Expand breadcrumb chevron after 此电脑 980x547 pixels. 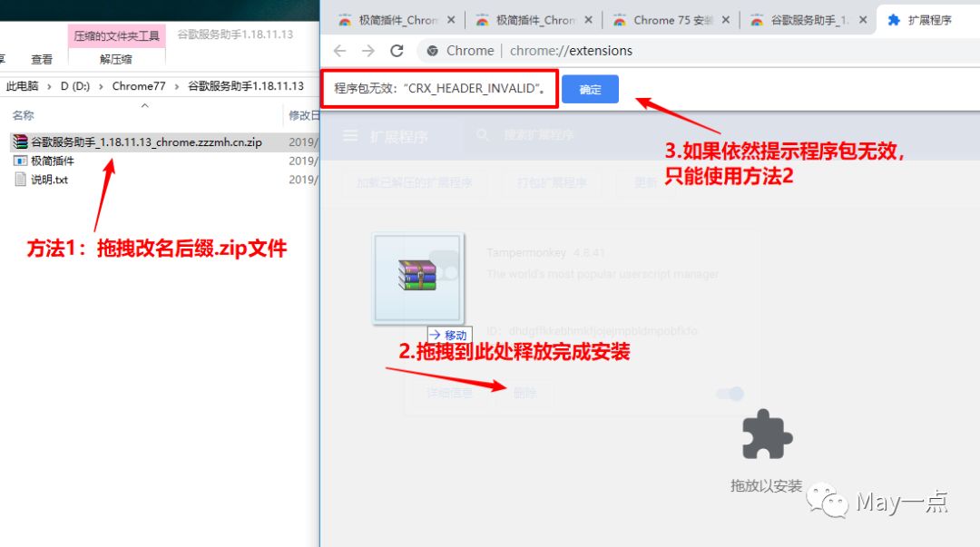click(49, 86)
